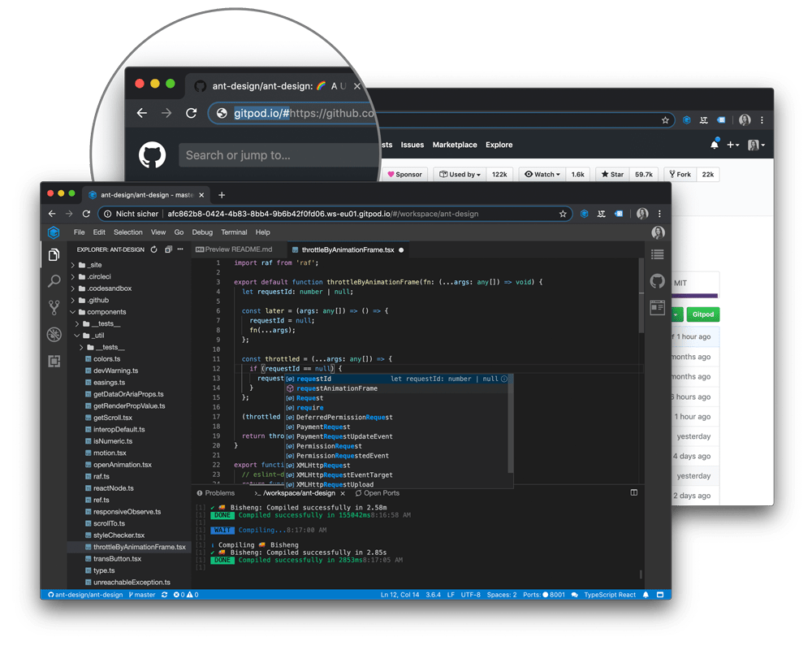Click Ports 8001 in status bar
Screen dimensions: 812x646
coord(544,595)
